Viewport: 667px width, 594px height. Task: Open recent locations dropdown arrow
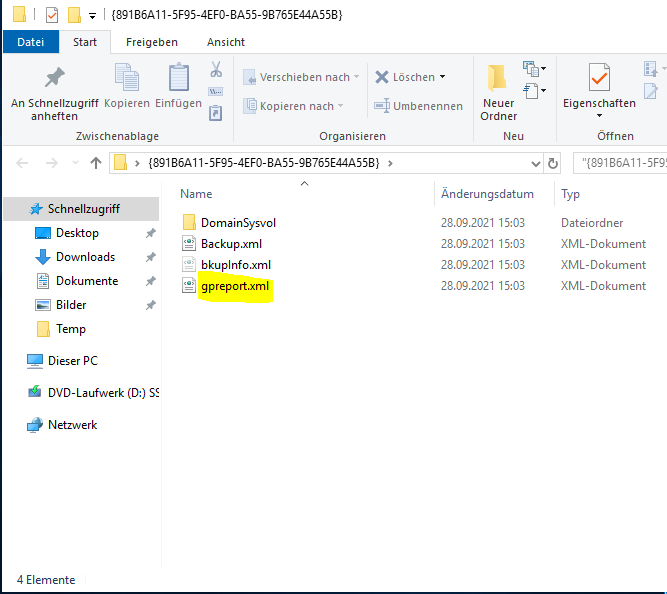76,163
